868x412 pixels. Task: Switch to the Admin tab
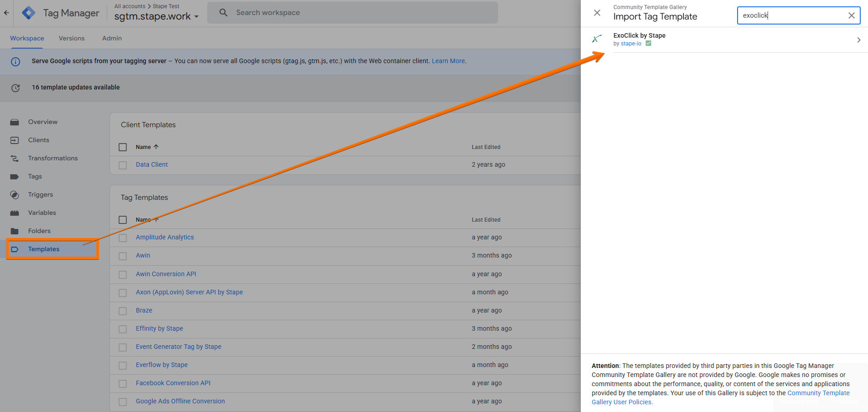pyautogui.click(x=112, y=38)
